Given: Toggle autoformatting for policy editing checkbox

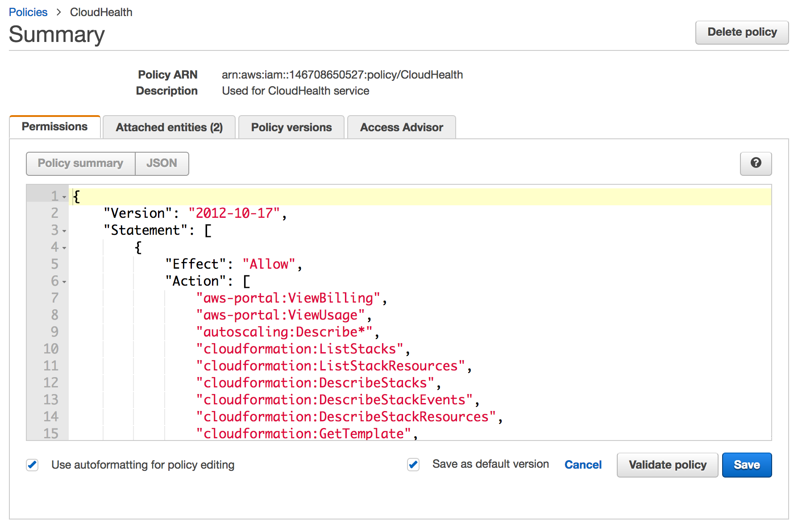Looking at the screenshot, I should point(32,465).
